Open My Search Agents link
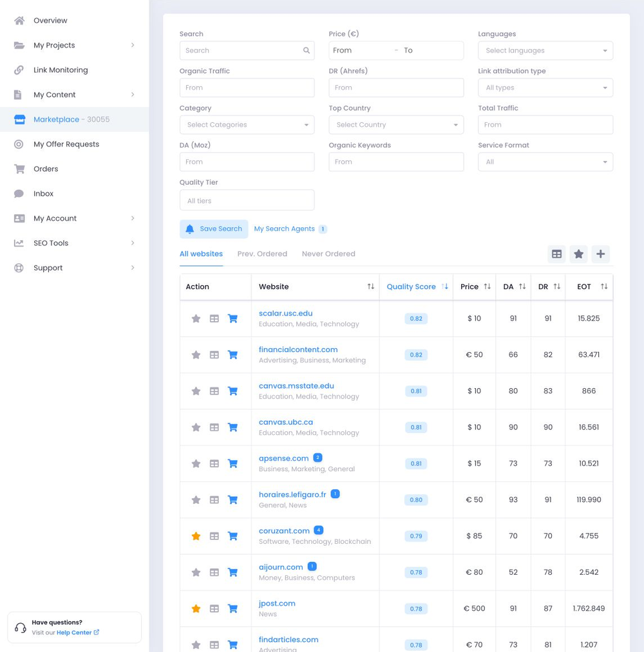This screenshot has height=652, width=644. click(x=284, y=228)
